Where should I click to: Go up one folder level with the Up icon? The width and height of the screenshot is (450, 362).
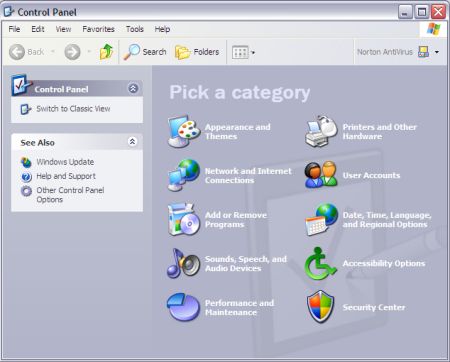(106, 52)
